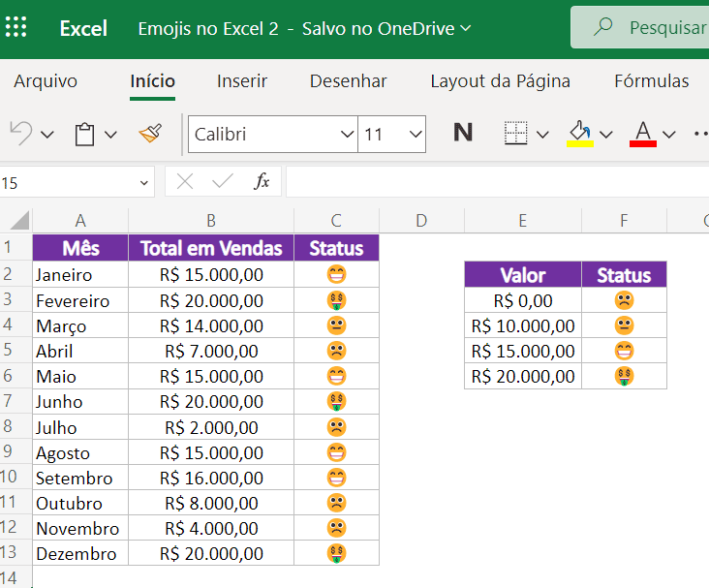
Task: Open the font size 11 dropdown
Action: [416, 135]
